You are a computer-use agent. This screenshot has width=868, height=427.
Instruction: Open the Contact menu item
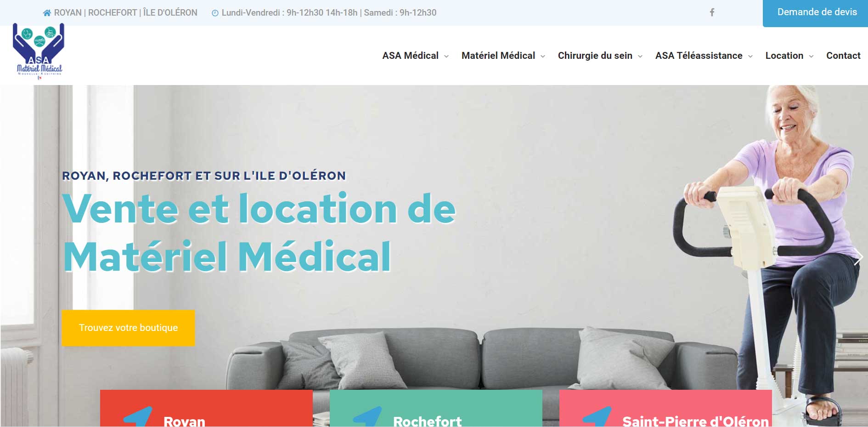(843, 56)
